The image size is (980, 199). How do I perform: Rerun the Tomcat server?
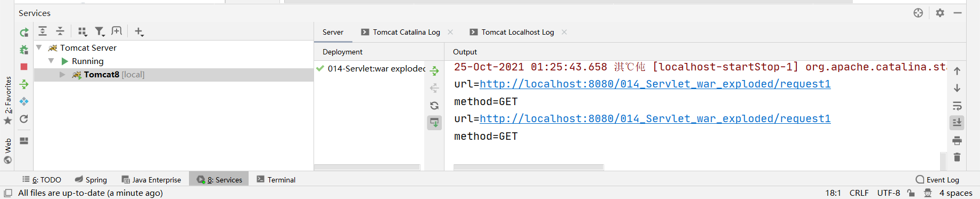click(24, 33)
